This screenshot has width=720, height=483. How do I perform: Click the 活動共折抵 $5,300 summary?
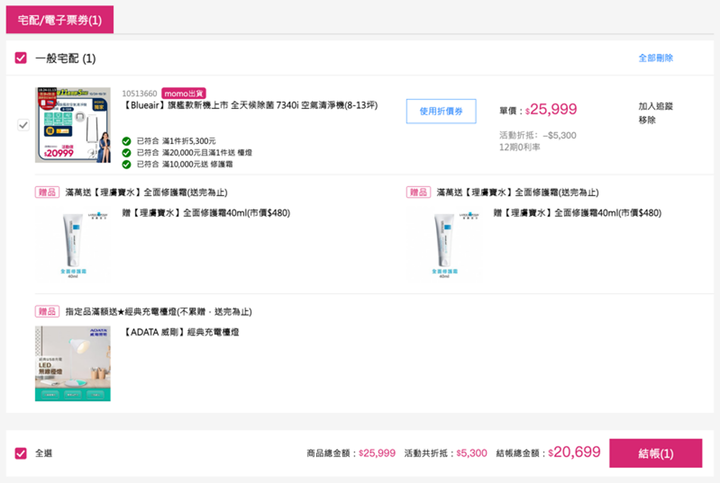click(x=445, y=453)
